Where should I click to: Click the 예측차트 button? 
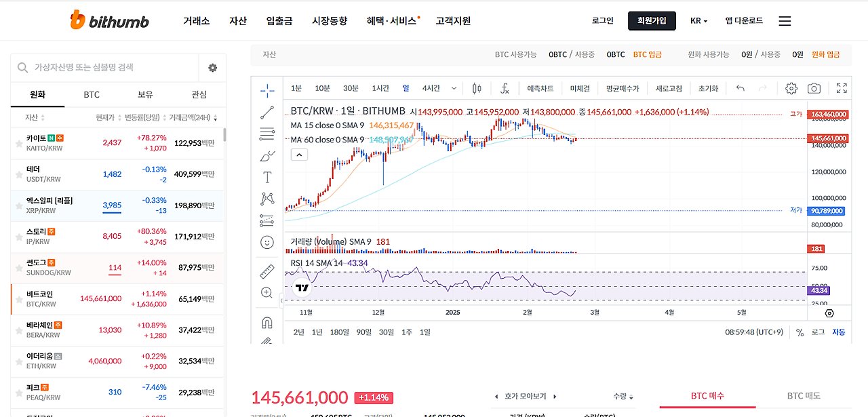pyautogui.click(x=540, y=88)
